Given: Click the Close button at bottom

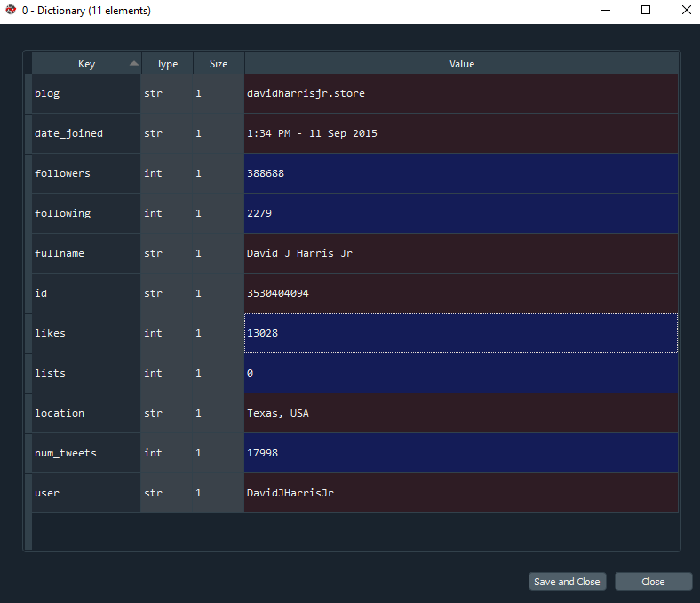Looking at the screenshot, I should click(x=654, y=582).
